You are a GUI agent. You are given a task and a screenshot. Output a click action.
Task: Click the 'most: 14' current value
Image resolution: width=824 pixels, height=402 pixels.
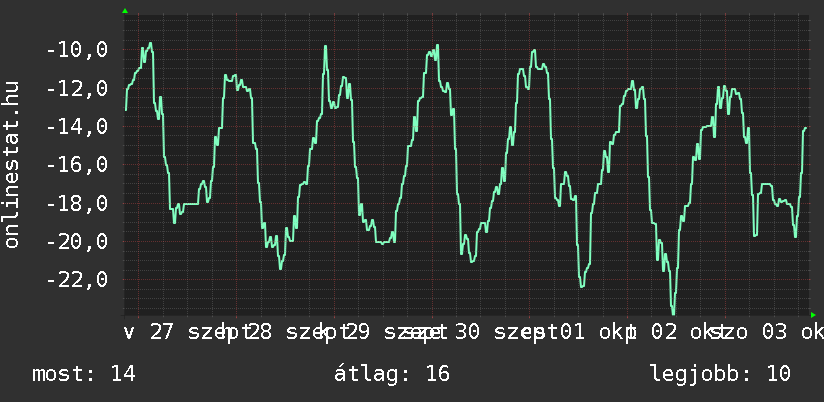click(84, 374)
